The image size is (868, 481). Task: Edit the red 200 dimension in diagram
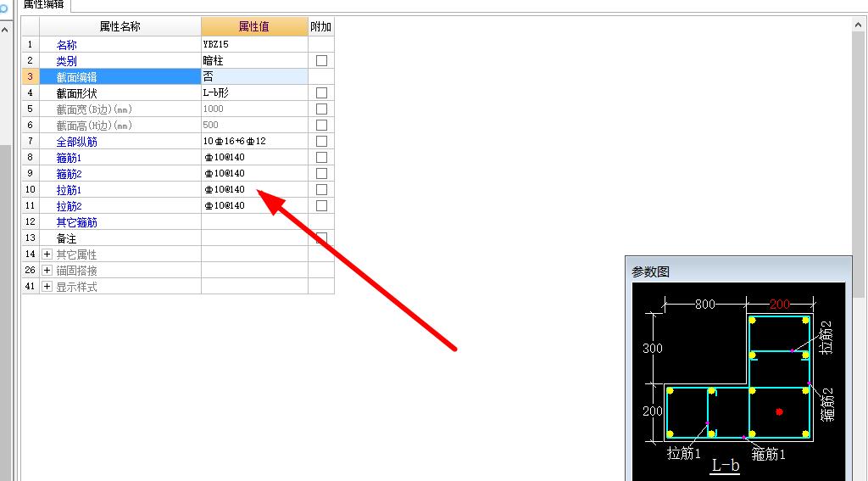(780, 304)
